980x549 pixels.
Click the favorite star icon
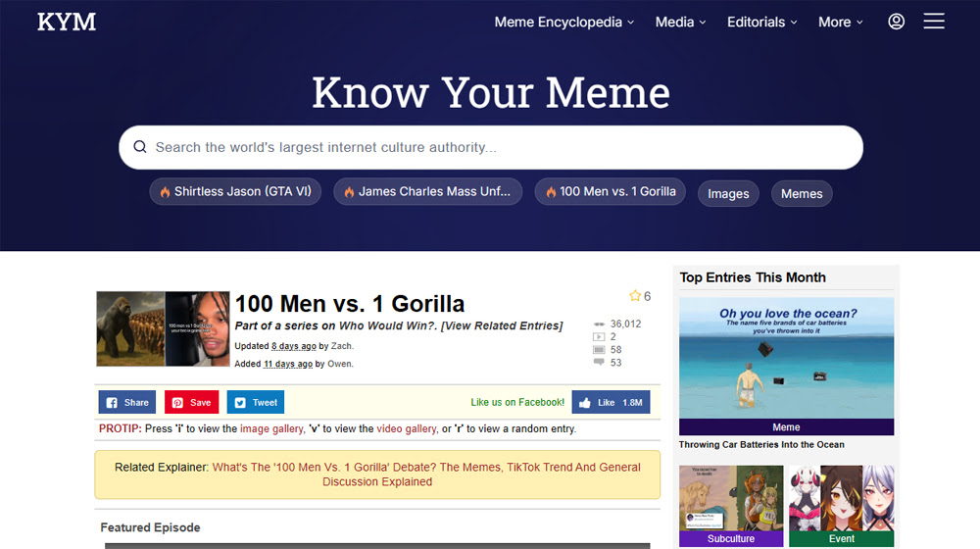[635, 296]
